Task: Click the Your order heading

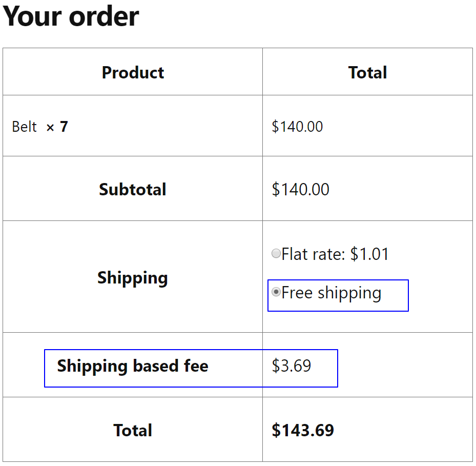Action: pos(70,17)
